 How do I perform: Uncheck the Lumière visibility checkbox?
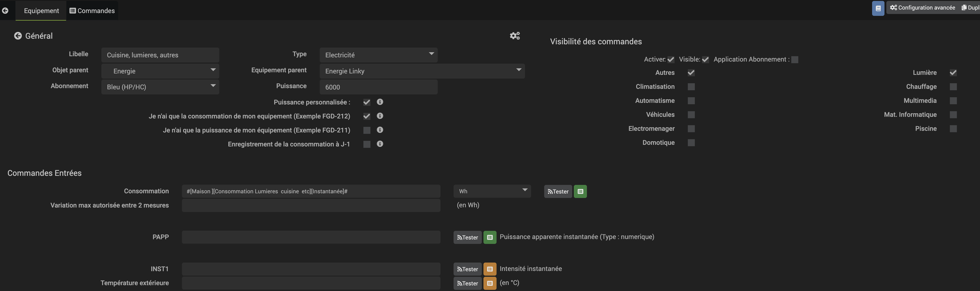point(953,73)
